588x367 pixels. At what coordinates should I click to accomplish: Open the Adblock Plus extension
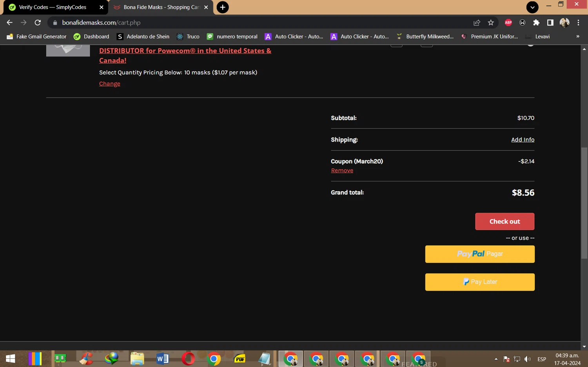click(508, 23)
